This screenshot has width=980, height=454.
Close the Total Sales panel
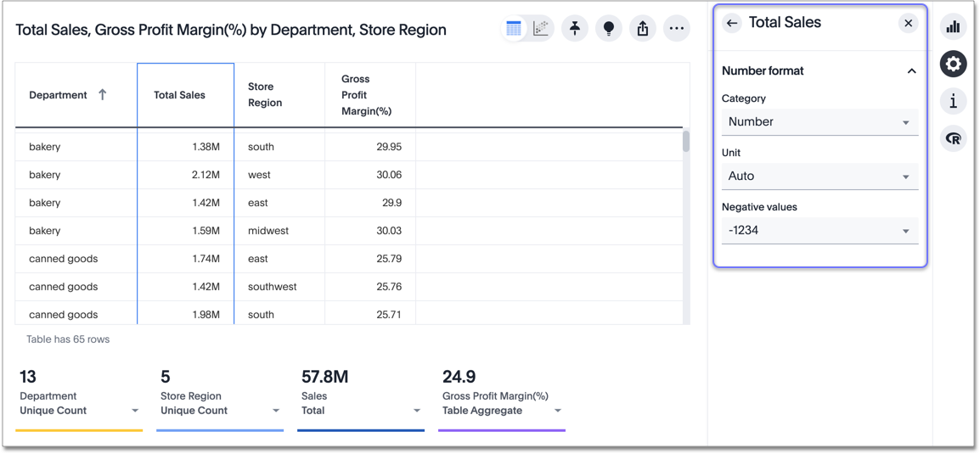[908, 23]
